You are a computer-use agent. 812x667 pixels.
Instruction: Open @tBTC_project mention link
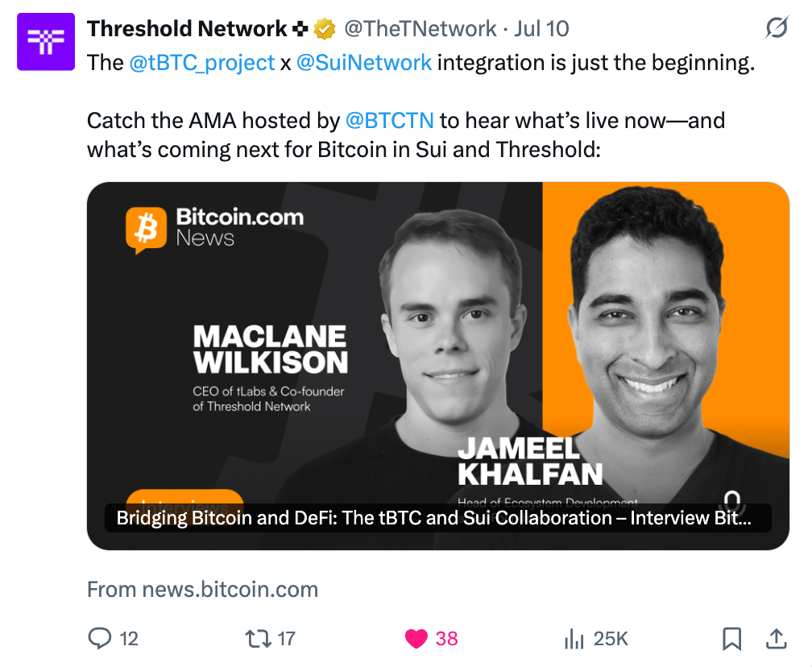(x=202, y=63)
